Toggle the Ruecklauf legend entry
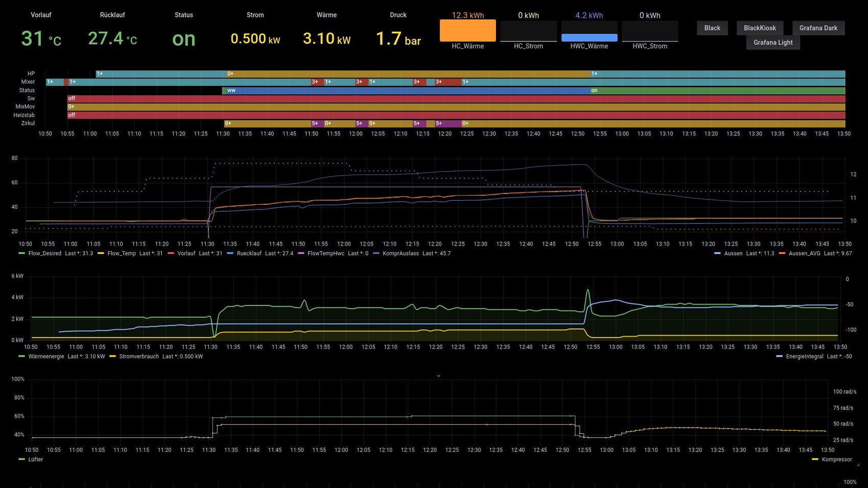Image resolution: width=868 pixels, height=488 pixels. pyautogui.click(x=249, y=253)
